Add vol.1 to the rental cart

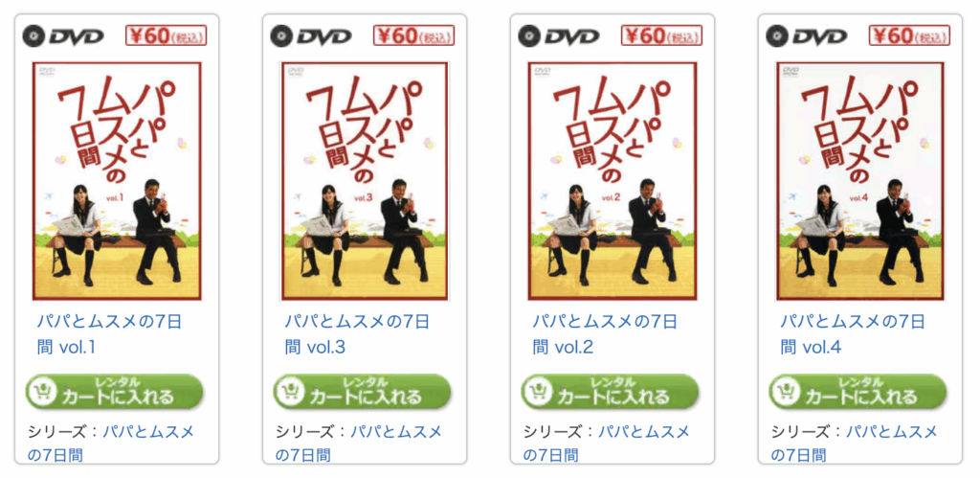coord(115,391)
